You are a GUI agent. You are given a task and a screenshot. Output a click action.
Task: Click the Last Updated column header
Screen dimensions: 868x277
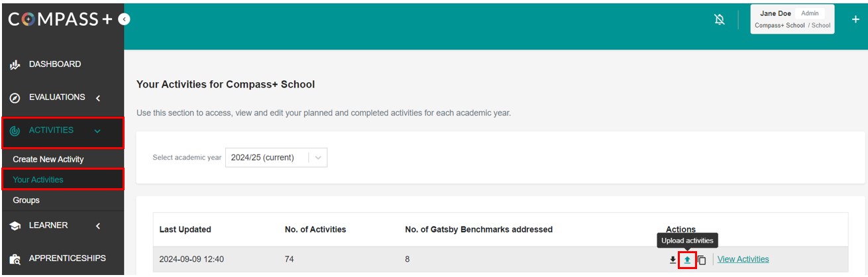tap(186, 229)
